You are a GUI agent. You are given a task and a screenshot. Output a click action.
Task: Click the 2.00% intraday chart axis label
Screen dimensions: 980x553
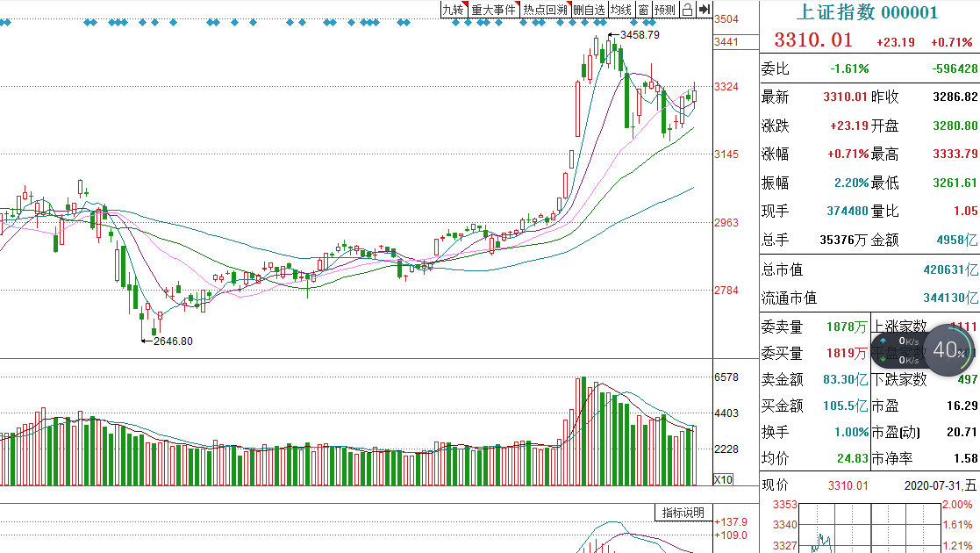coord(957,504)
